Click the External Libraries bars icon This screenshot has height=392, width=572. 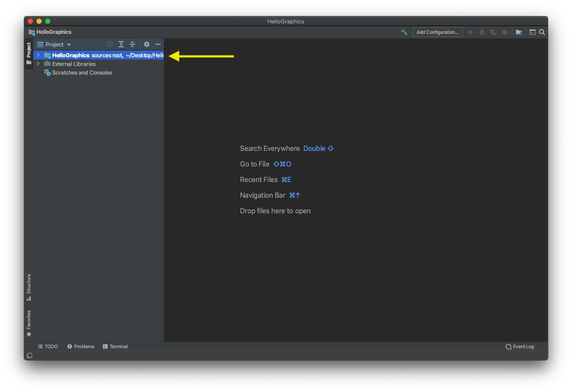tap(47, 64)
